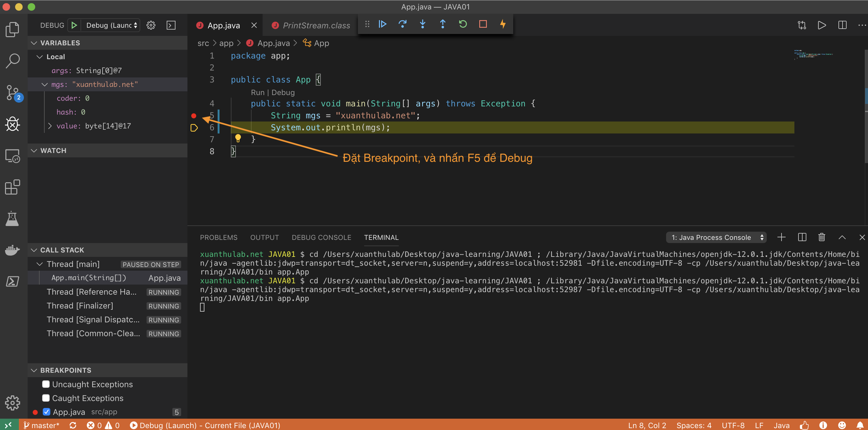
Task: Kill terminal with the trash icon
Action: tap(821, 237)
